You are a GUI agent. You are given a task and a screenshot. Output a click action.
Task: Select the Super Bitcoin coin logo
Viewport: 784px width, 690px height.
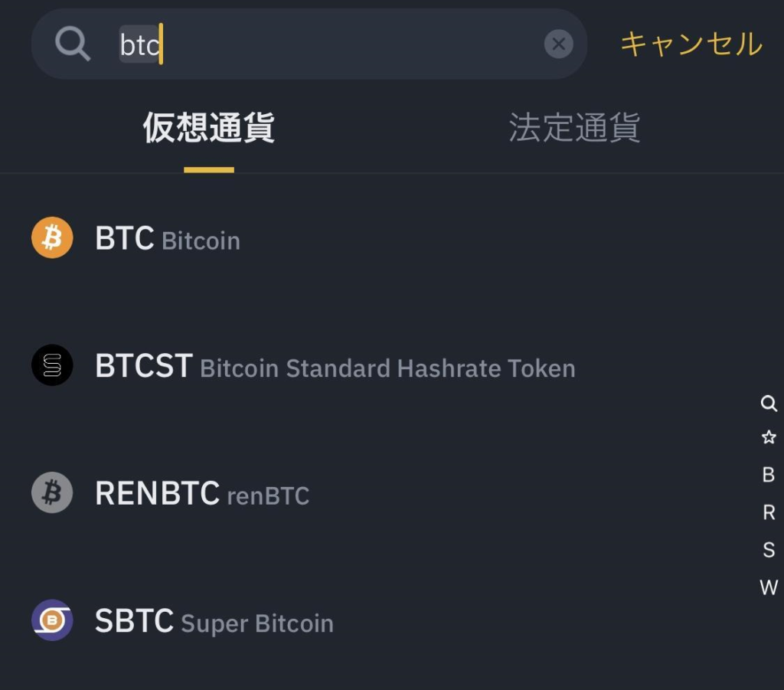click(x=51, y=622)
